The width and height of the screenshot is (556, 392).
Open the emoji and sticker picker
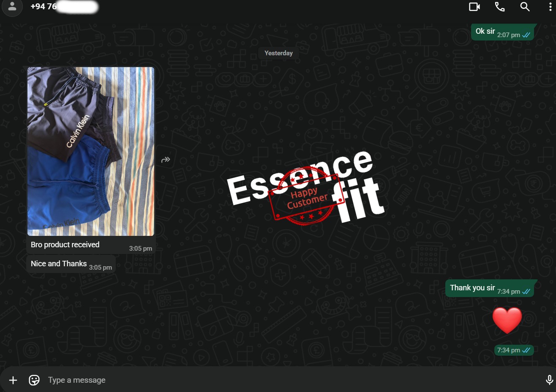pos(34,380)
